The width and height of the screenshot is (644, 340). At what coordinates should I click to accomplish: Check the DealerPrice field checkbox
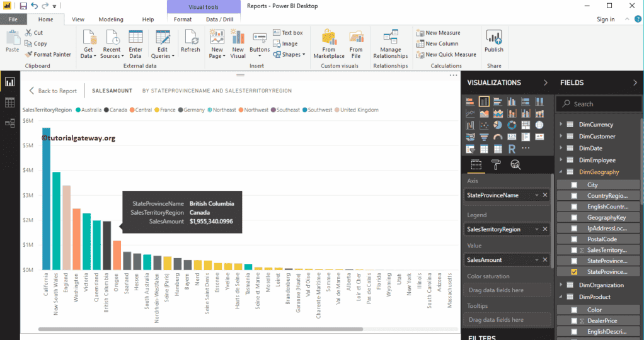point(574,320)
